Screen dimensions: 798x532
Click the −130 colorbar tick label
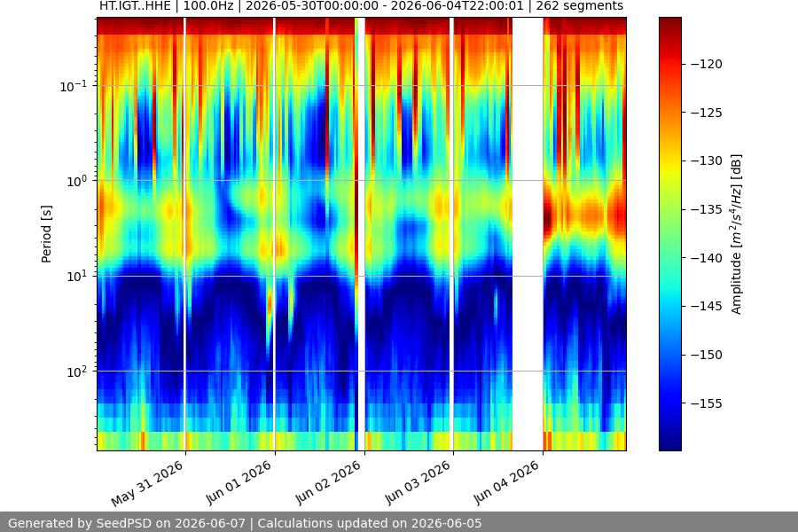point(706,160)
